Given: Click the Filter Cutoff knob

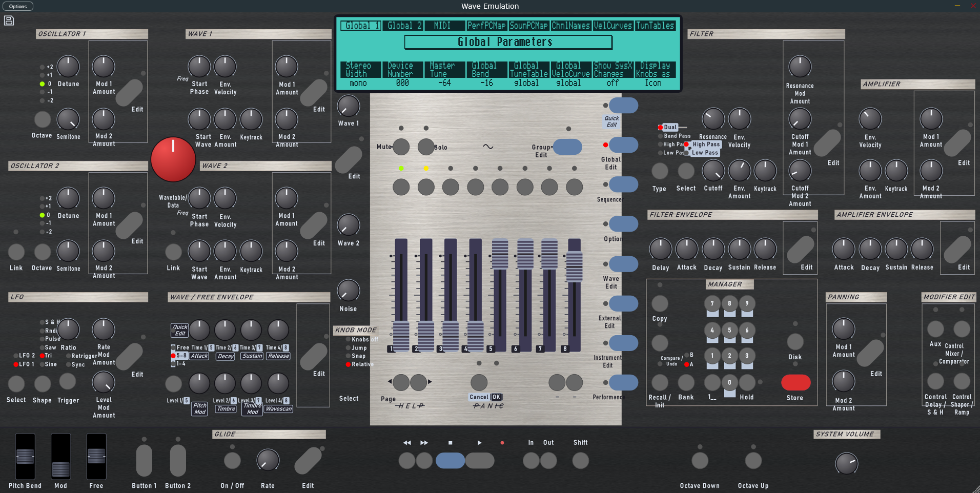Looking at the screenshot, I should tap(713, 171).
